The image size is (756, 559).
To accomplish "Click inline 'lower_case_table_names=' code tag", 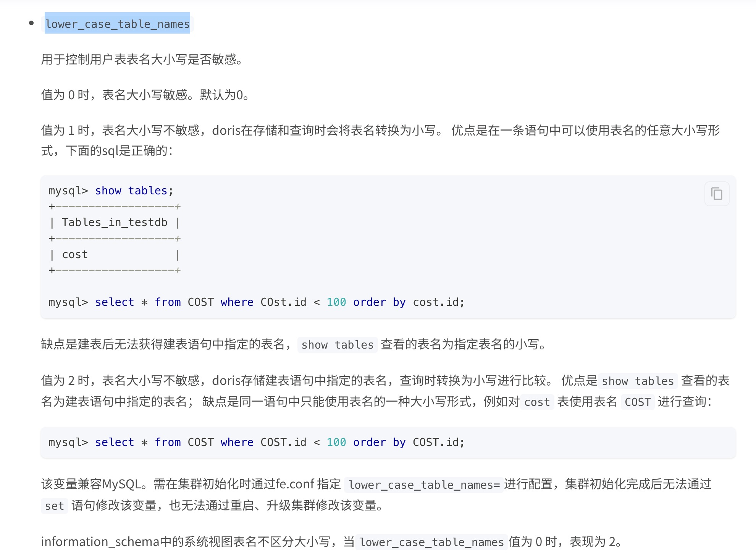I will pyautogui.click(x=424, y=485).
